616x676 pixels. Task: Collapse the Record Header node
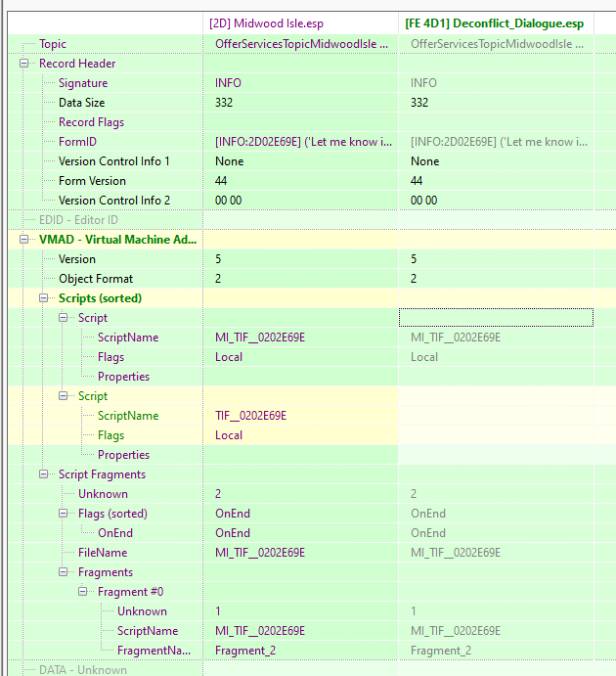[x=24, y=64]
